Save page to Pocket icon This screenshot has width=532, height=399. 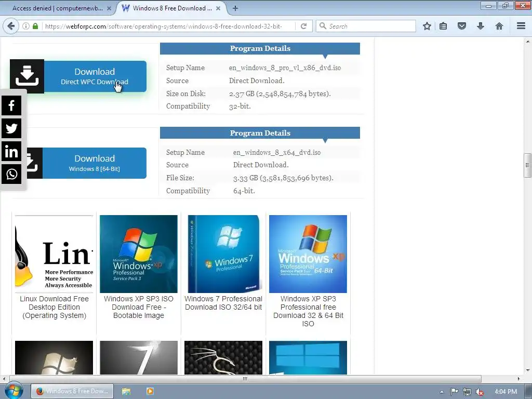pyautogui.click(x=462, y=26)
